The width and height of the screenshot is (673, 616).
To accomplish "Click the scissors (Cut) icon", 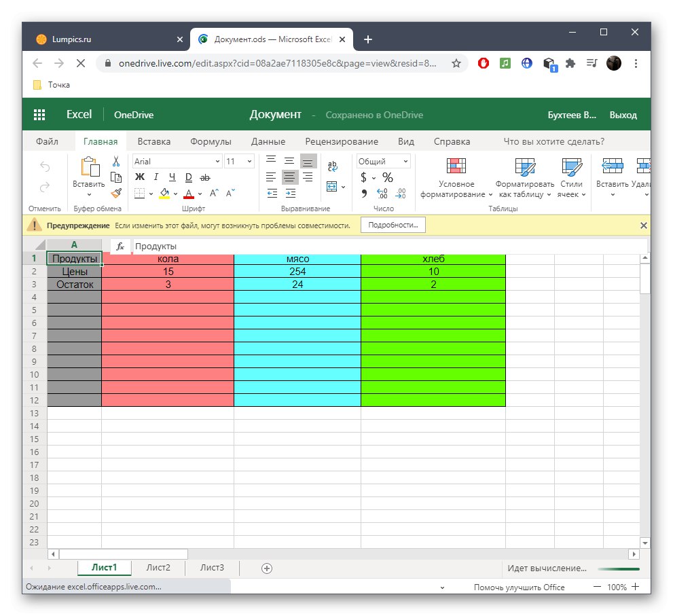I will tap(115, 160).
